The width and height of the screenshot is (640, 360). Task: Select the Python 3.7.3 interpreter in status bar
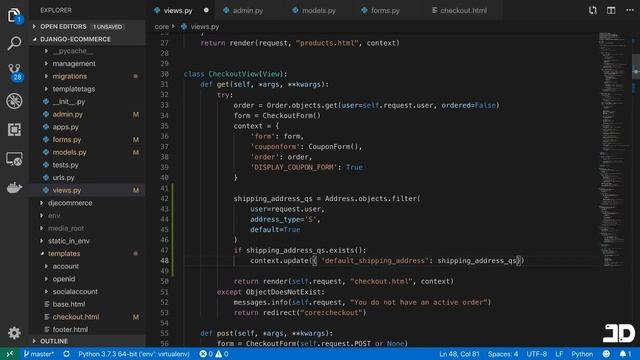(134, 354)
